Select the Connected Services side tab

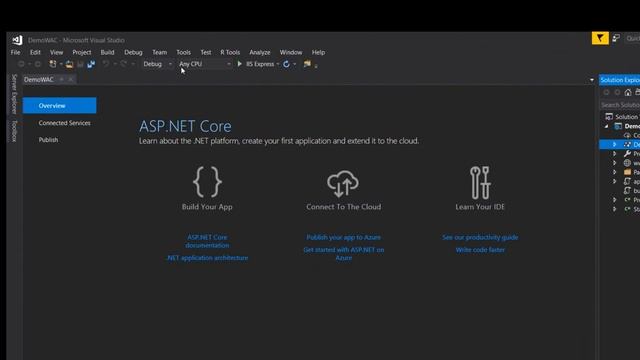pyautogui.click(x=64, y=123)
